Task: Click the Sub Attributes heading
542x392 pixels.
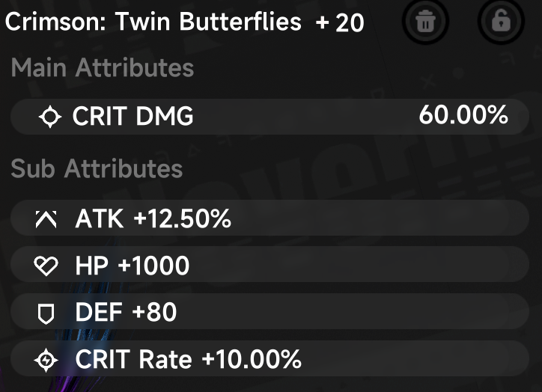Action: [97, 168]
